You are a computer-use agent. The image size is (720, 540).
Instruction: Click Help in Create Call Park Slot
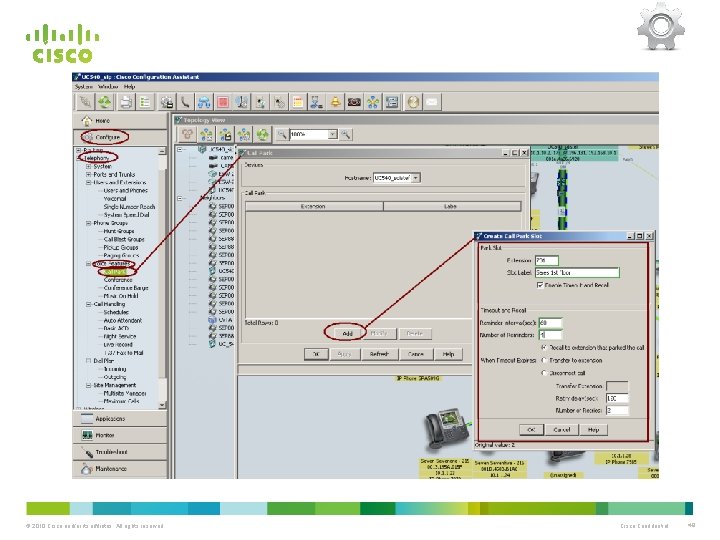[593, 430]
